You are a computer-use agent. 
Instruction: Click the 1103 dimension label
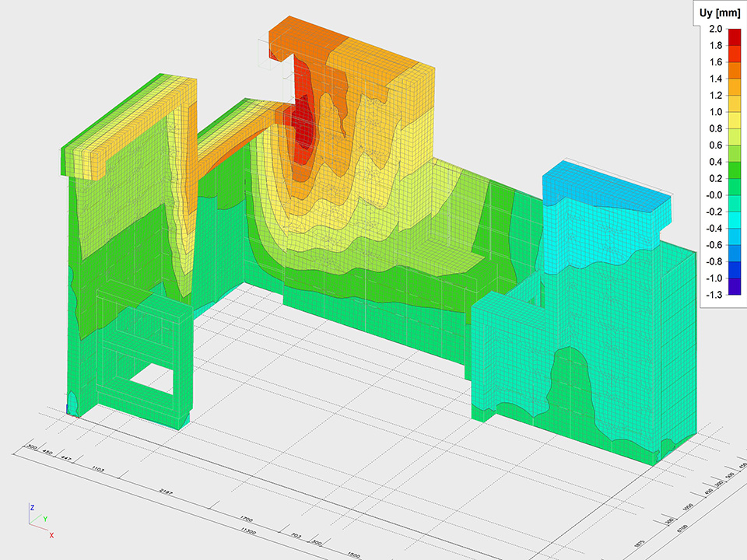pos(99,470)
